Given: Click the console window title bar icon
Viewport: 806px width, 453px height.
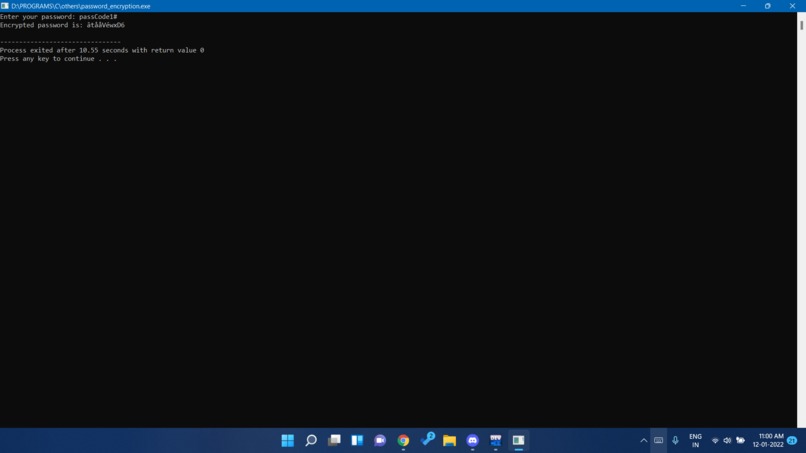Looking at the screenshot, I should click(5, 6).
